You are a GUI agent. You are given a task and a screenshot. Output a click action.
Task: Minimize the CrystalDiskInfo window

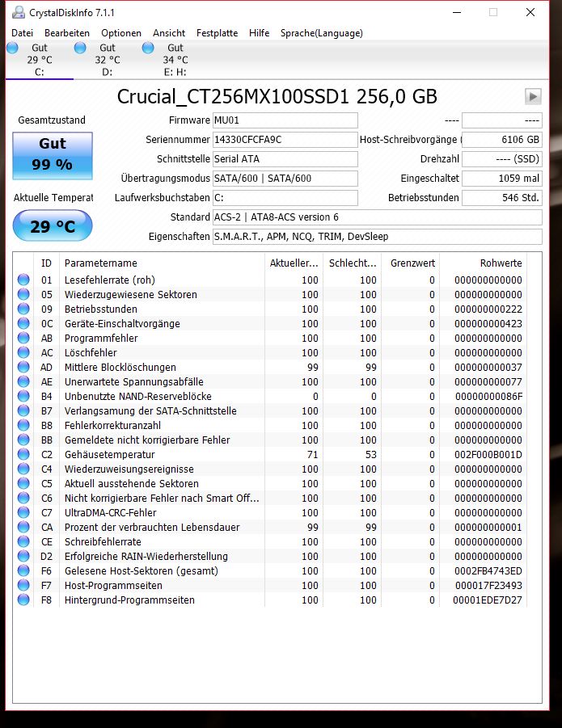[x=457, y=13]
